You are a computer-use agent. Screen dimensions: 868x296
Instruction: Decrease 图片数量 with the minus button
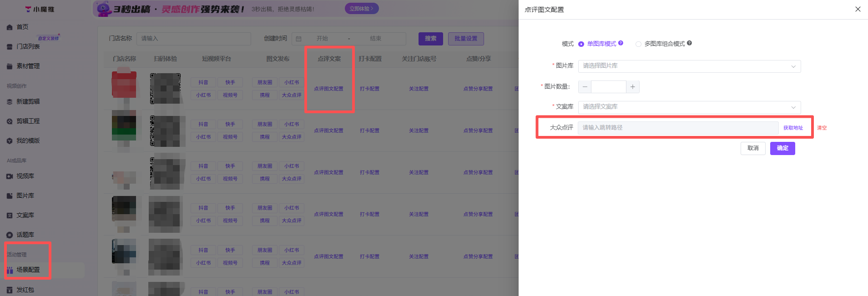point(585,87)
